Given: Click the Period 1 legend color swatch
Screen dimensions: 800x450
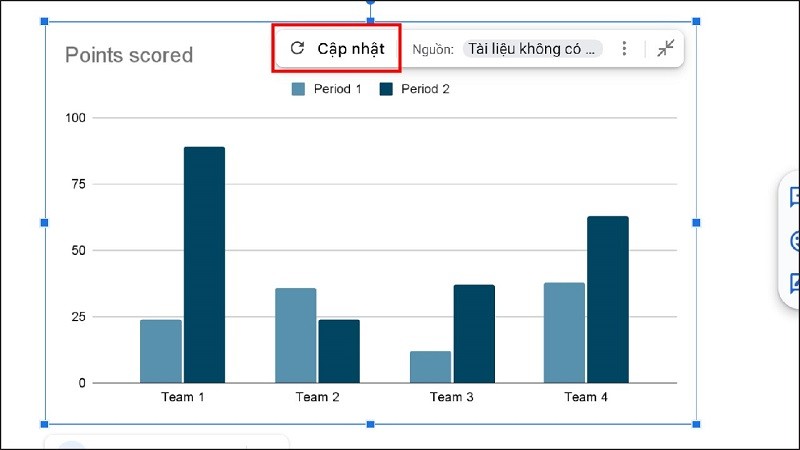Looking at the screenshot, I should pos(298,89).
